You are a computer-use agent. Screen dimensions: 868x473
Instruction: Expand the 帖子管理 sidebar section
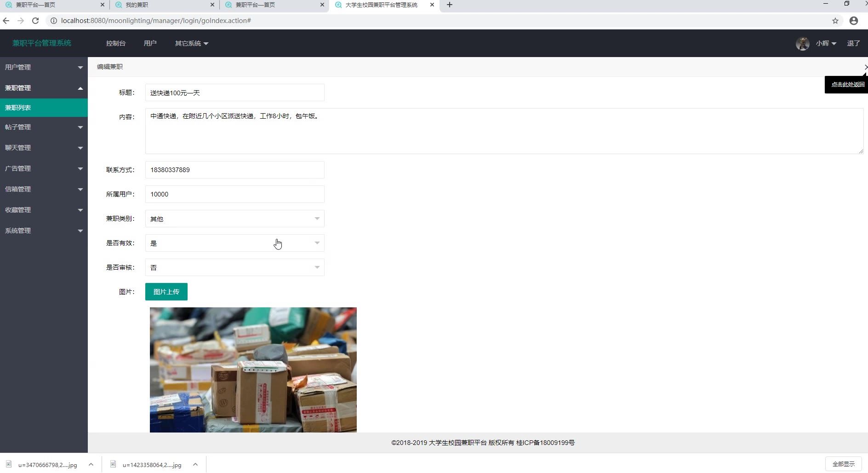pyautogui.click(x=44, y=127)
